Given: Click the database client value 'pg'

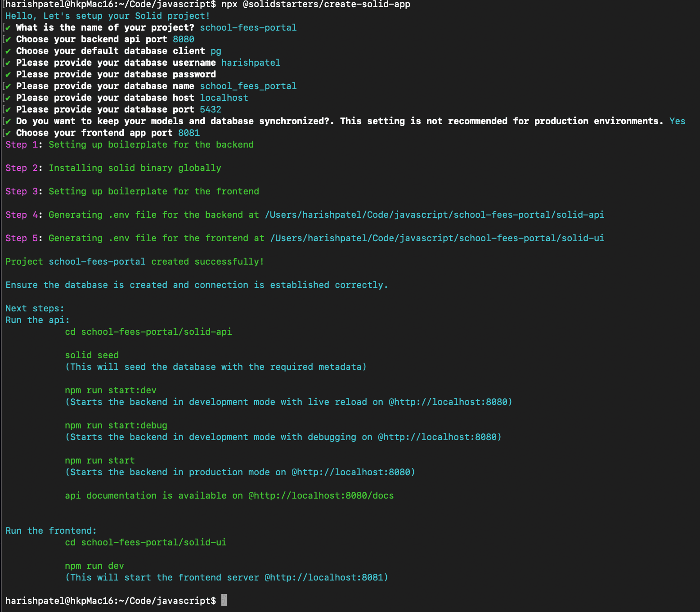Looking at the screenshot, I should coord(216,51).
